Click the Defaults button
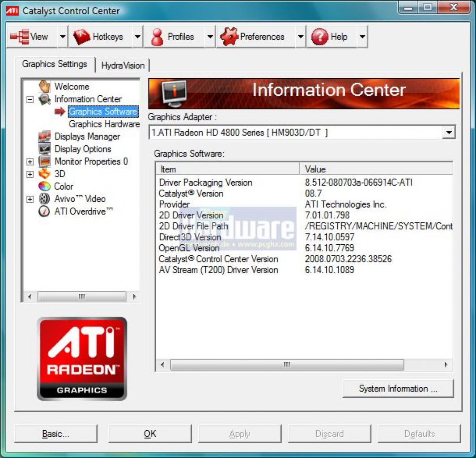 point(419,433)
